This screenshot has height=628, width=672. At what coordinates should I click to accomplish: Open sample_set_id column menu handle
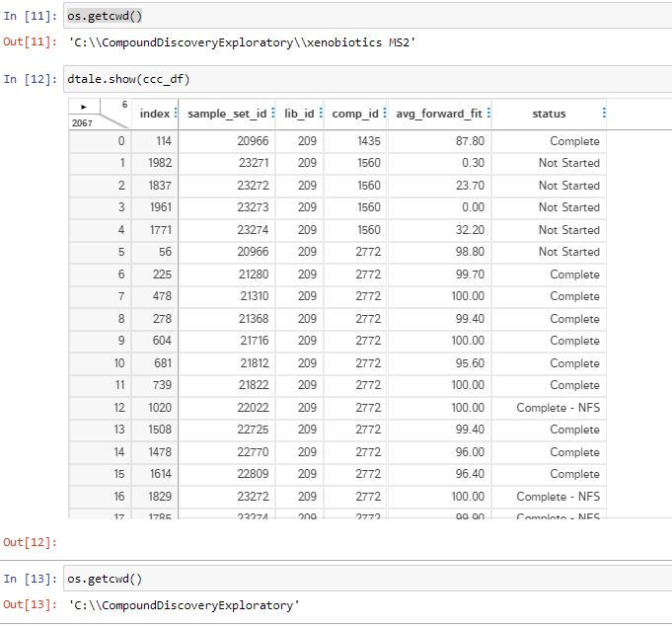click(273, 113)
